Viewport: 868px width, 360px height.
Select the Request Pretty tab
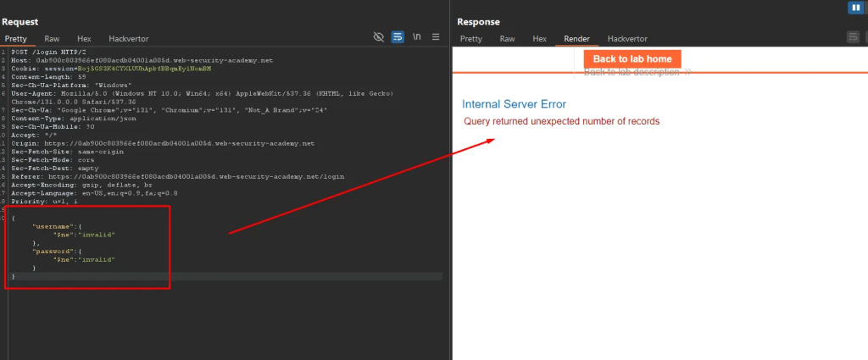coord(16,39)
